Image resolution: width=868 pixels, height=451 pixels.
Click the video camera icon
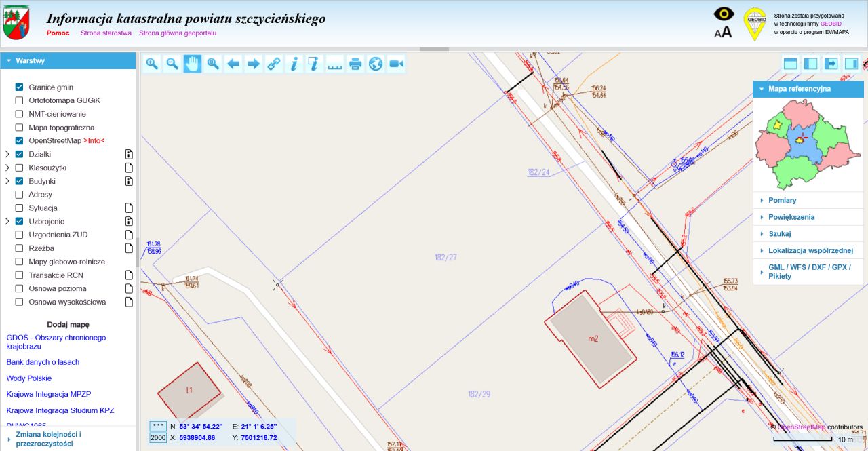click(396, 64)
